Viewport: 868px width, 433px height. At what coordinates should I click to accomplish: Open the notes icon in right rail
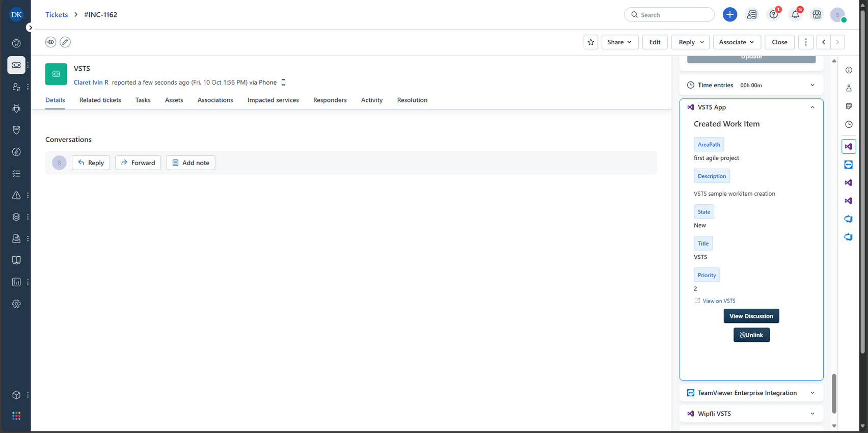849,106
